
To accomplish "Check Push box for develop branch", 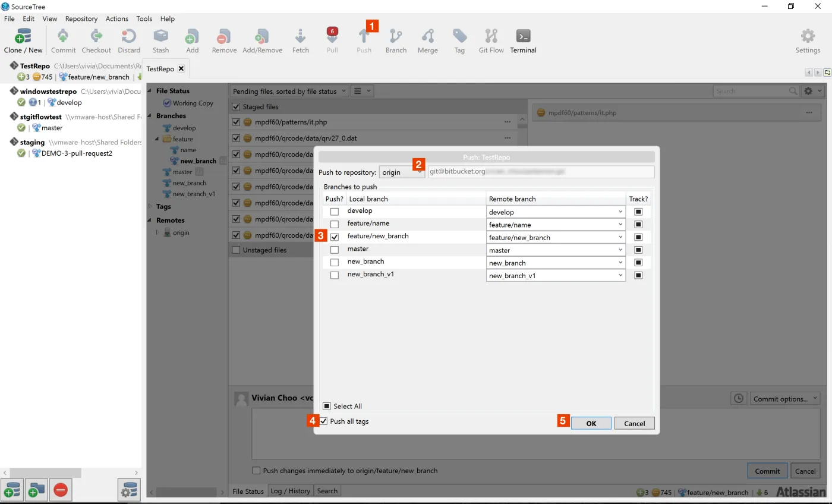I will pos(335,212).
